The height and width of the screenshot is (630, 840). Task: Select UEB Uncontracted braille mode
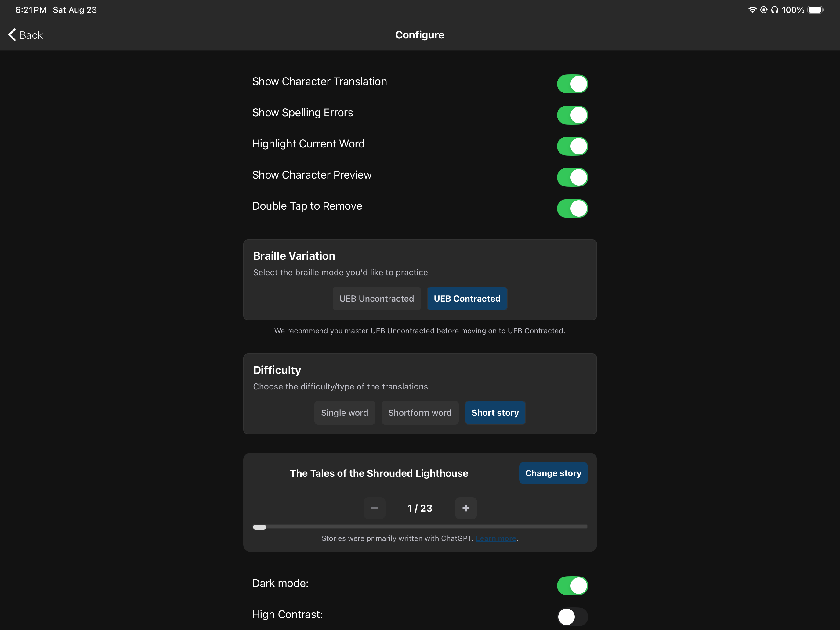[377, 299]
